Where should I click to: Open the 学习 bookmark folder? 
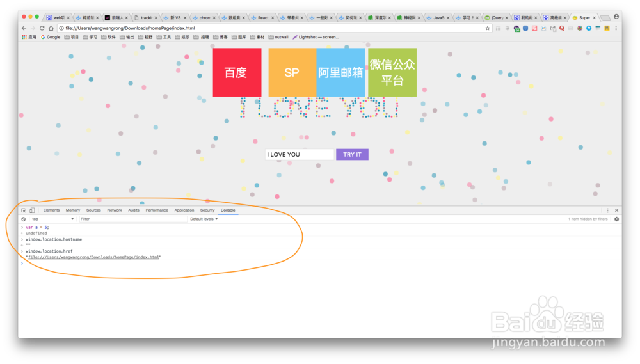point(90,37)
